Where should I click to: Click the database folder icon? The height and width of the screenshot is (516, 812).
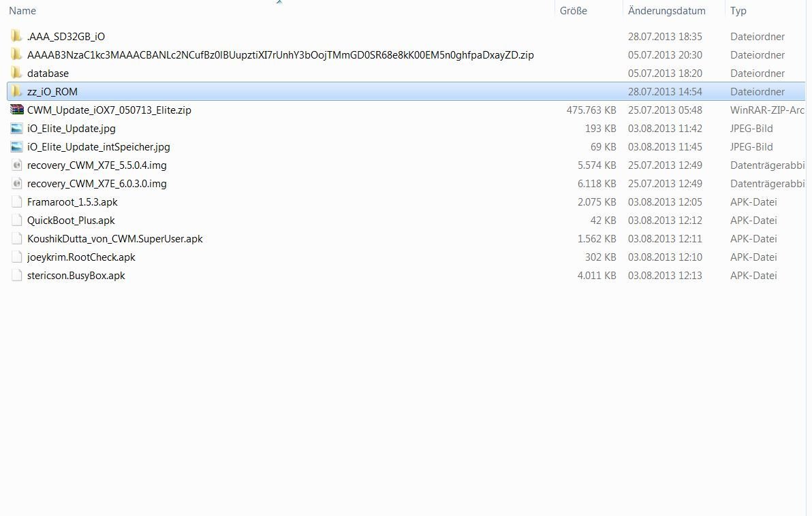[16, 73]
